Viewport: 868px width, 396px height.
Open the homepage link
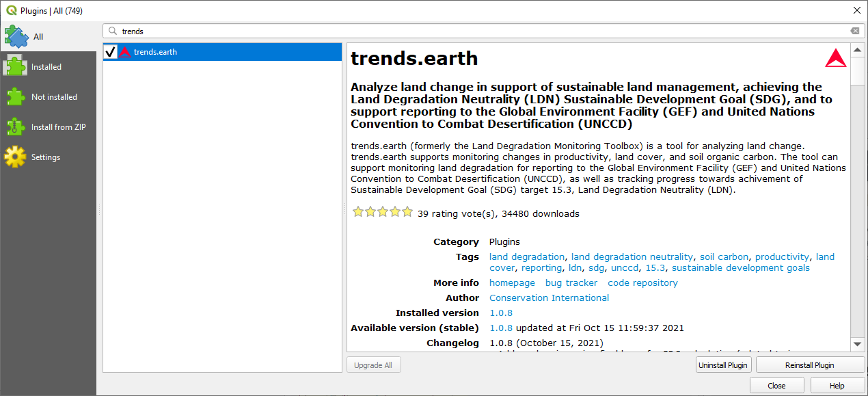tap(512, 283)
